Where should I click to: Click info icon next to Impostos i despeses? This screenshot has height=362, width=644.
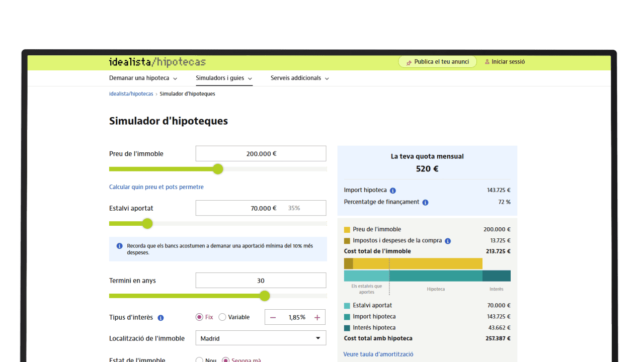[448, 241]
